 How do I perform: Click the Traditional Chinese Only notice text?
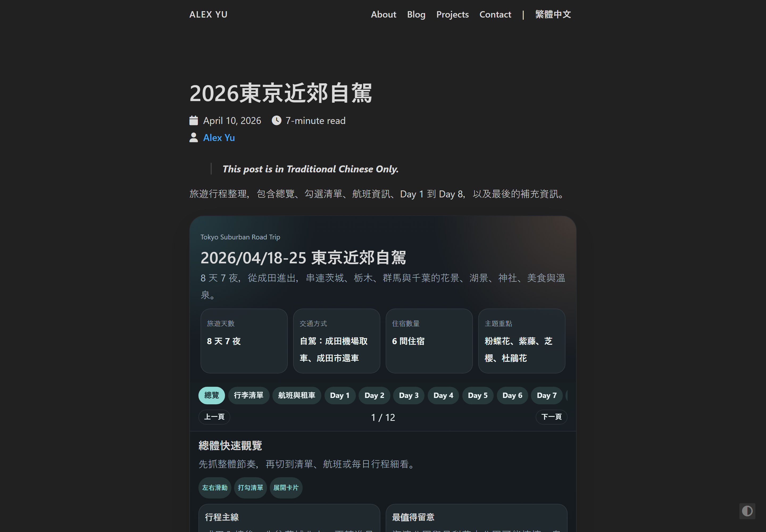pos(310,169)
